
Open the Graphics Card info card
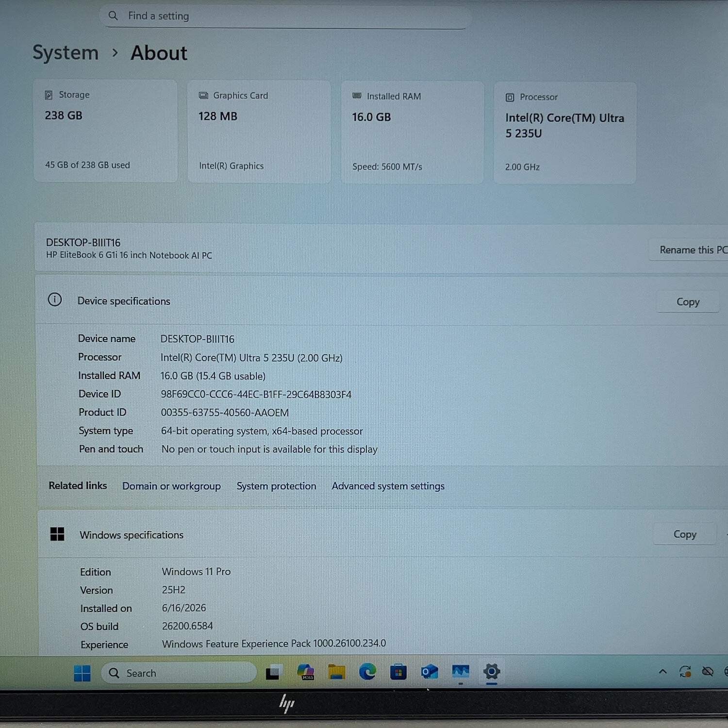(259, 132)
